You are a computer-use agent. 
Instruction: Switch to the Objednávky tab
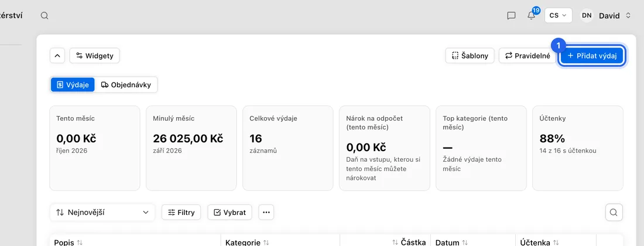pyautogui.click(x=126, y=85)
